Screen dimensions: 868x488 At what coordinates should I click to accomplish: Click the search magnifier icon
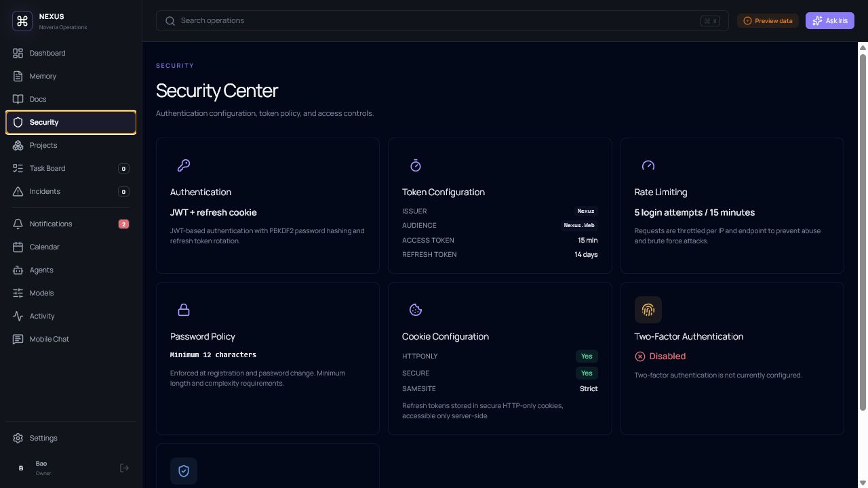pos(170,21)
